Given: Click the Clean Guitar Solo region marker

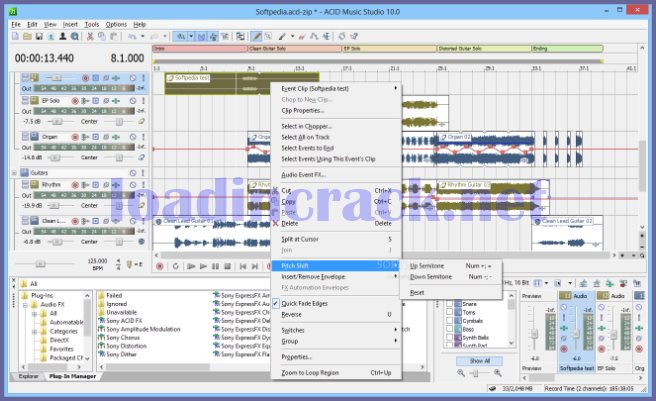Looking at the screenshot, I should pyautogui.click(x=295, y=49).
